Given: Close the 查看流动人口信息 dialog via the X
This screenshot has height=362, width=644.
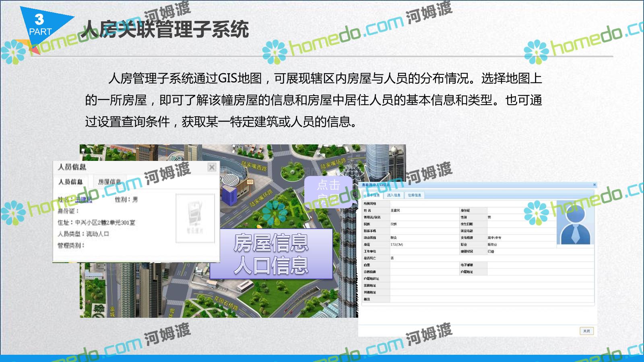Looking at the screenshot, I should (x=594, y=185).
